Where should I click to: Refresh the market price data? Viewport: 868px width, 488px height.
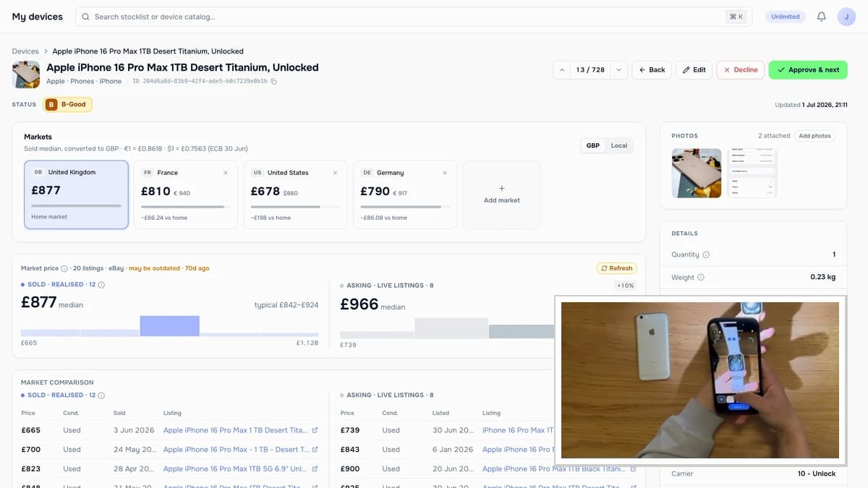tap(616, 268)
